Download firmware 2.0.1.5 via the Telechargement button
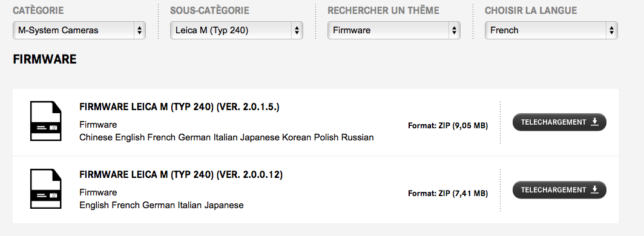 point(559,122)
